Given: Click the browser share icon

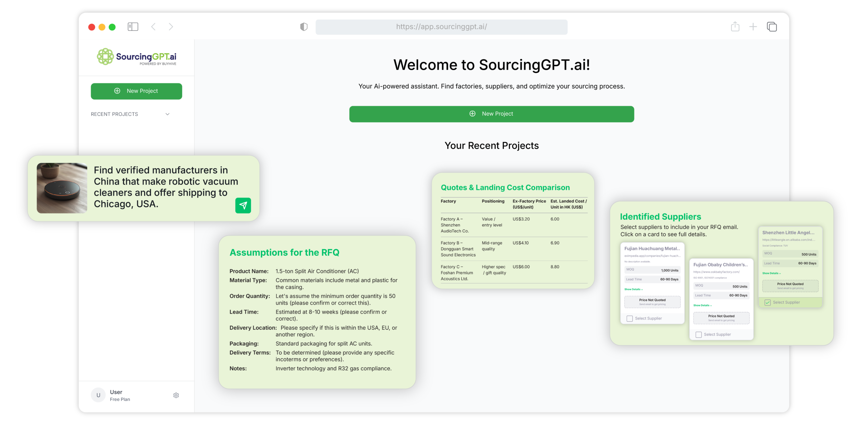Looking at the screenshot, I should click(735, 27).
